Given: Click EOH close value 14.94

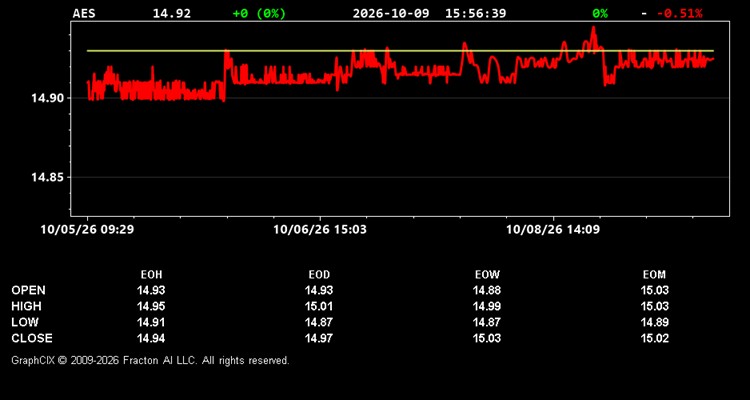Looking at the screenshot, I should click(151, 338).
